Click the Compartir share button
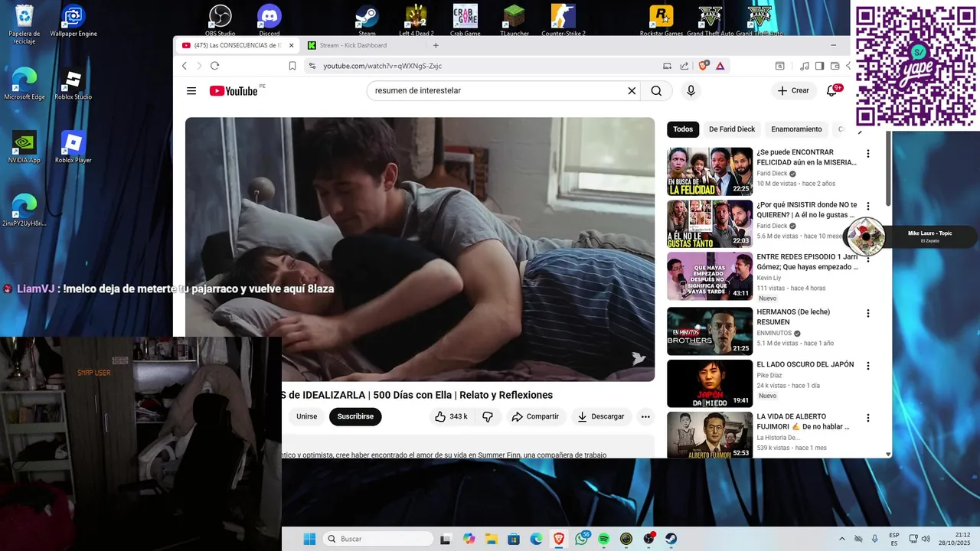This screenshot has width=980, height=551. point(535,416)
